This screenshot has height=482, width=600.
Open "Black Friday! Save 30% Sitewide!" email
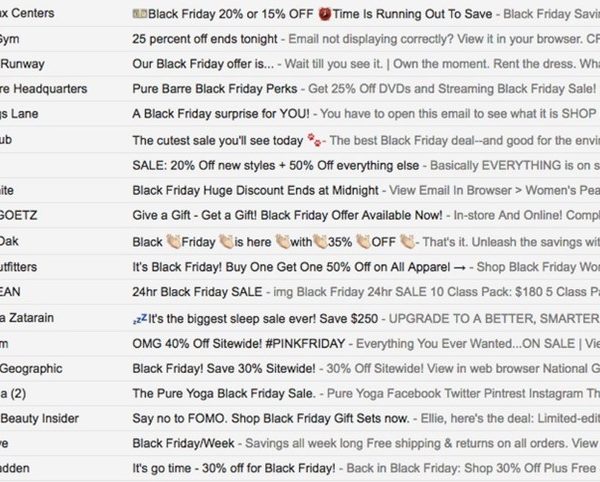[x=300, y=368]
